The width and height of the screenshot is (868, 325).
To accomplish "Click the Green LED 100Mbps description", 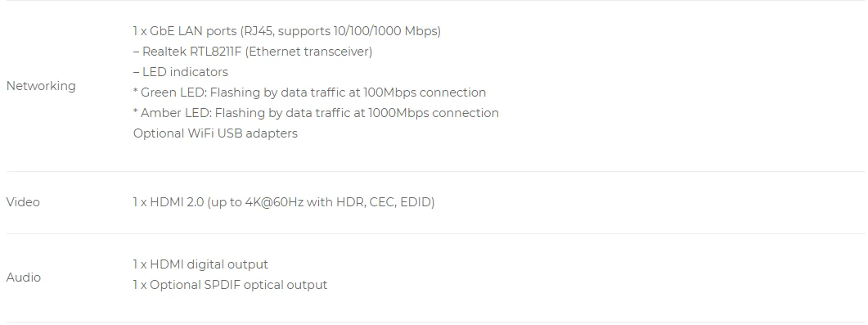I will [x=309, y=93].
